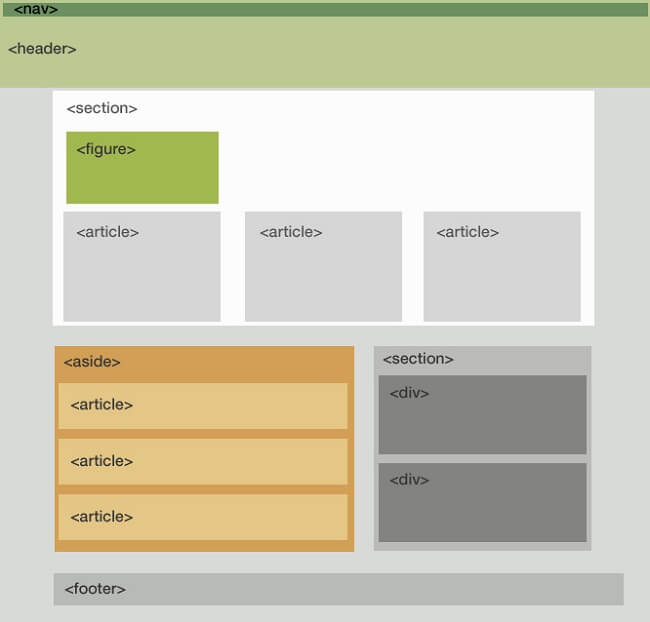Click the <footer> text label
This screenshot has height=622, width=650.
click(95, 589)
